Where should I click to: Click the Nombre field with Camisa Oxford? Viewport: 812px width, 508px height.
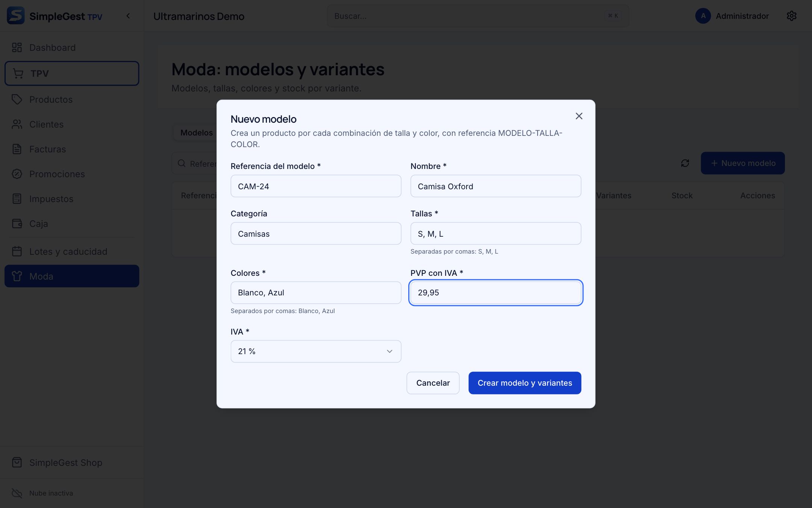(x=495, y=186)
